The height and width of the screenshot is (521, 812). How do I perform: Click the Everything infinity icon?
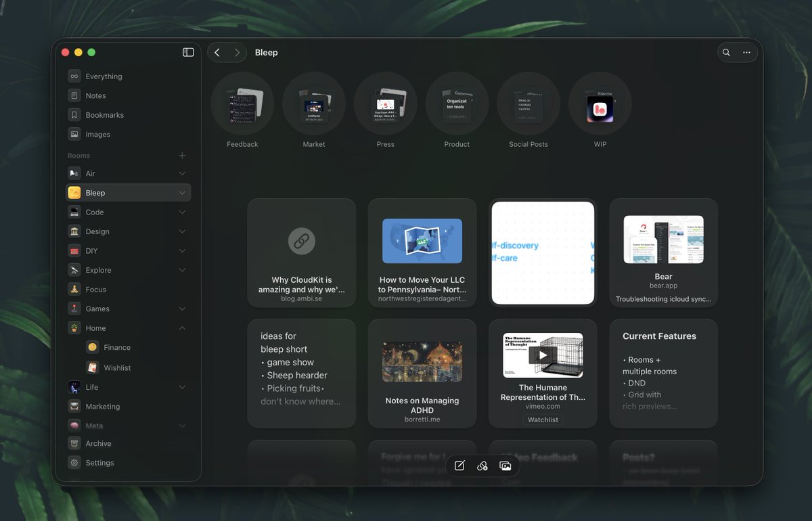pyautogui.click(x=74, y=76)
